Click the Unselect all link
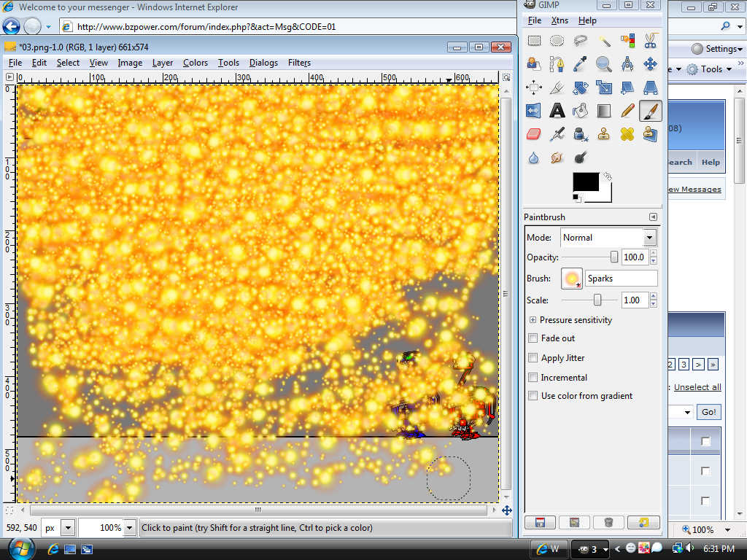Screen dimensions: 747x560 point(697,387)
